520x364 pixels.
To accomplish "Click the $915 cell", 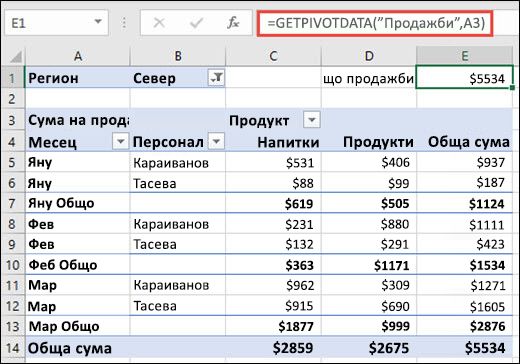I will 273,306.
